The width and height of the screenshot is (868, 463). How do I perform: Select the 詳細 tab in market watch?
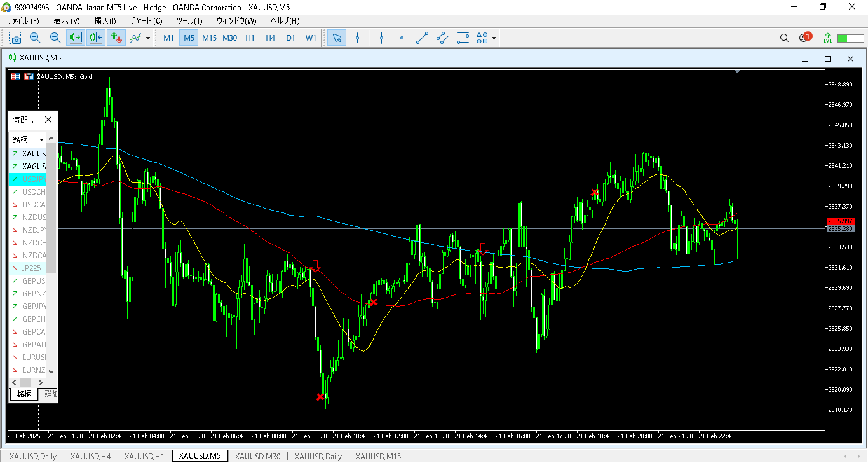50,394
